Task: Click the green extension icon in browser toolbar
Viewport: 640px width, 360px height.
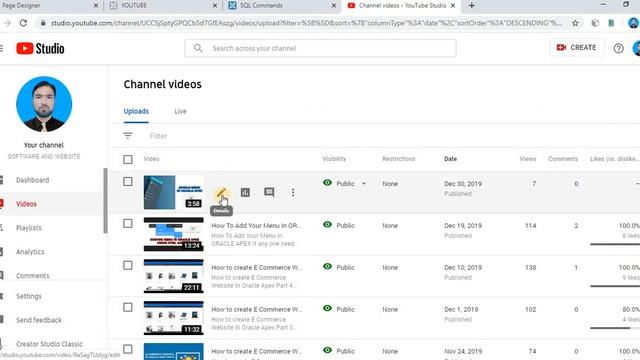Action: [611, 23]
